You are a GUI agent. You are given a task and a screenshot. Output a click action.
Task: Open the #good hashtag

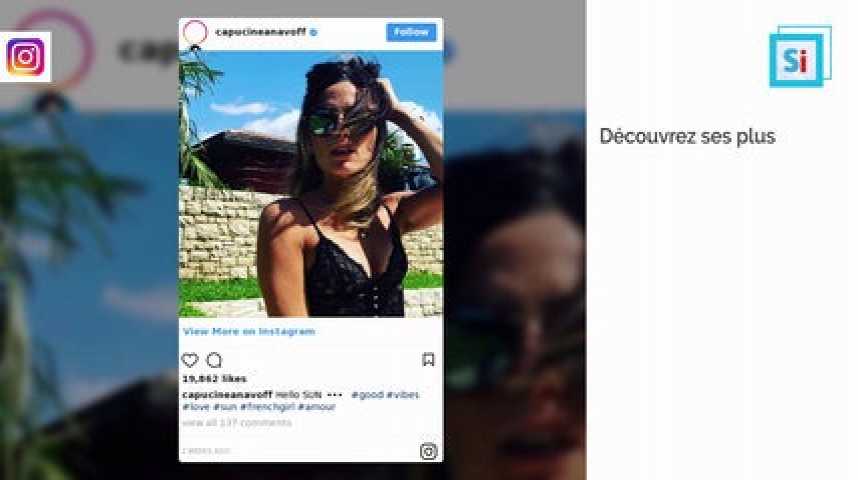367,395
